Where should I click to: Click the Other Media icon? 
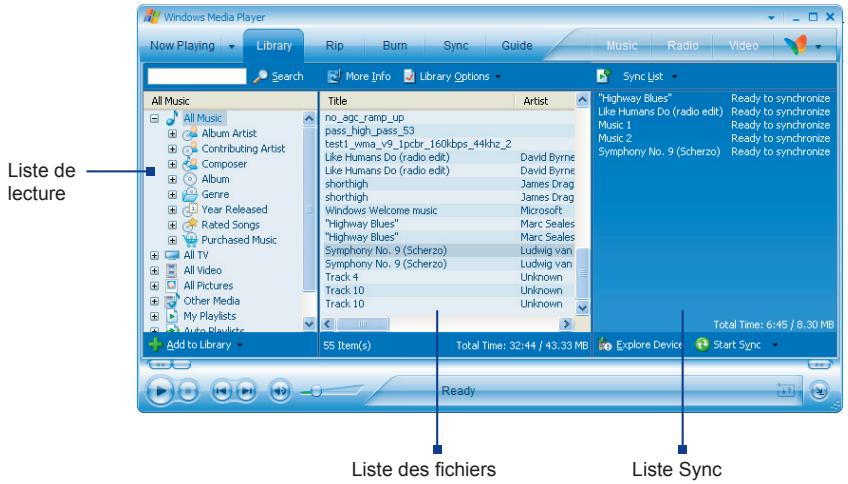coord(172,300)
